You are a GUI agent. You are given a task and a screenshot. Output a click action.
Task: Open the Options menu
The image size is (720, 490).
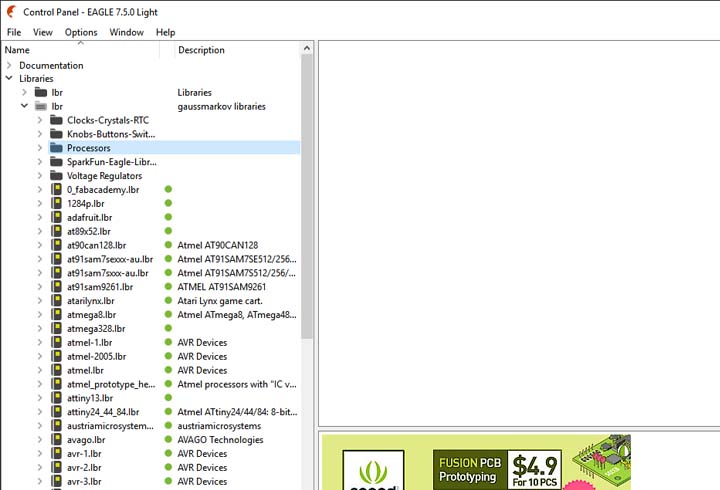pyautogui.click(x=81, y=32)
